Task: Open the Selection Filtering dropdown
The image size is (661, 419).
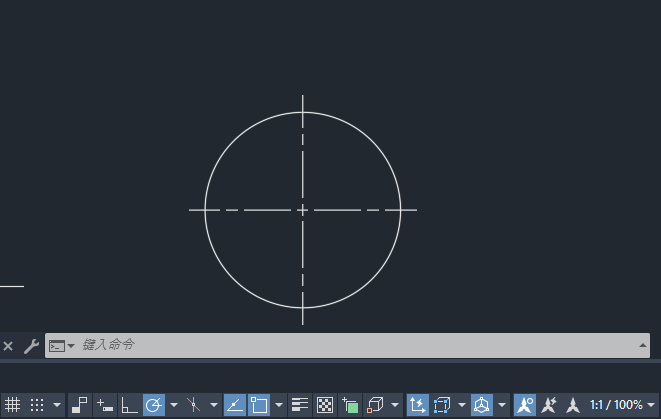Action: (462, 405)
